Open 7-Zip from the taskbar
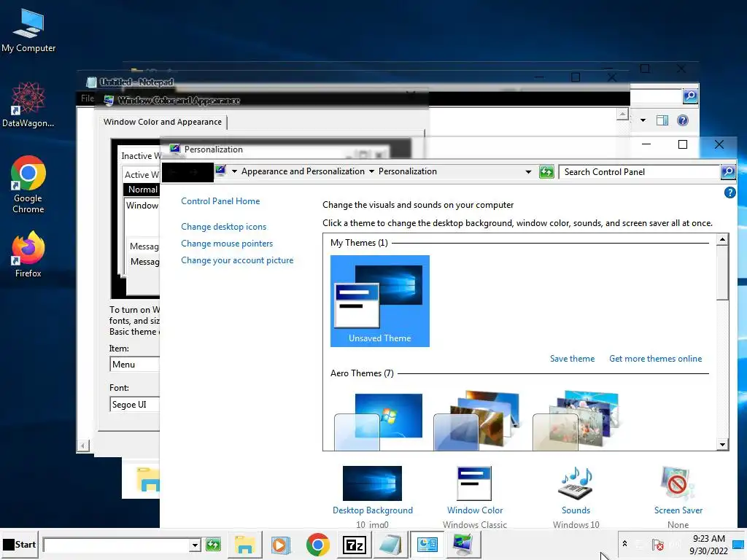The width and height of the screenshot is (747, 560). click(354, 545)
